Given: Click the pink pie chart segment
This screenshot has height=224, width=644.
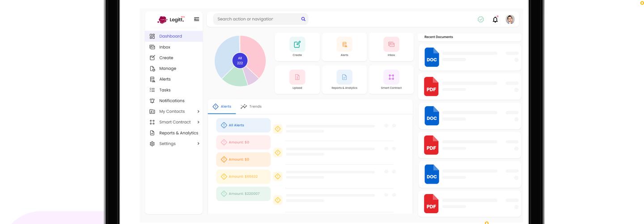Looking at the screenshot, I should (254, 52).
